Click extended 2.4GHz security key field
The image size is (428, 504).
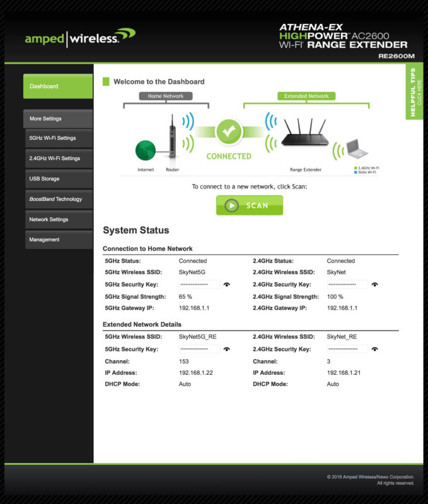(347, 349)
